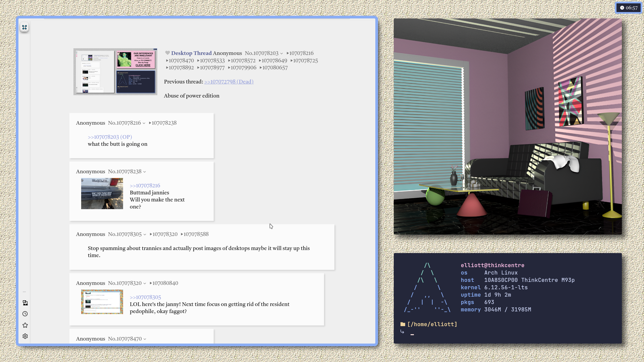Viewport: 644px width, 362px height.
Task: Open post menu arrow for No.107078216
Action: point(144,123)
